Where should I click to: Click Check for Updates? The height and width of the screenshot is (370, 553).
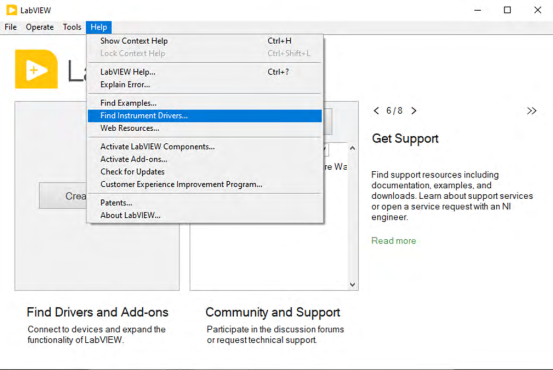pos(205,172)
